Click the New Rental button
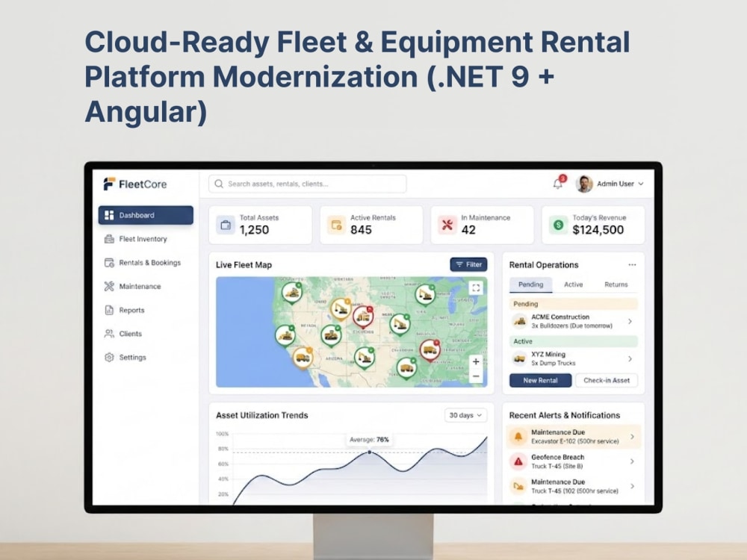This screenshot has height=560, width=747. pos(540,381)
